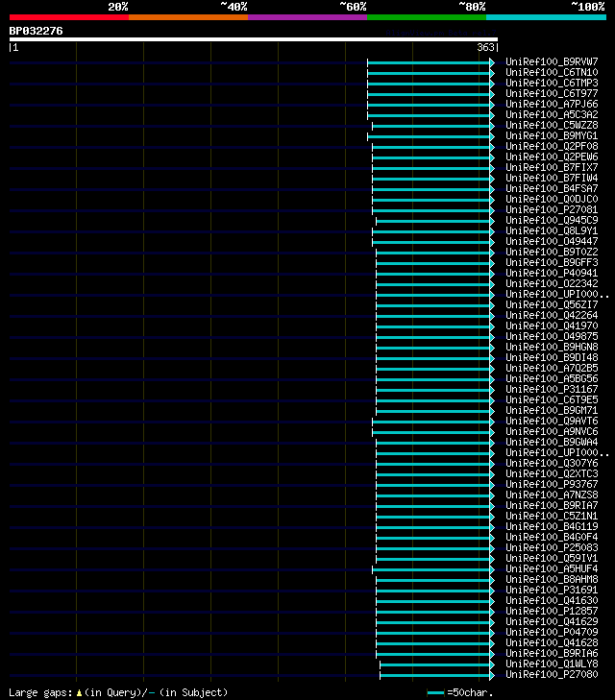The image size is (615, 700).
Task: Click the cyan ~100% identity legend segment
Action: (x=546, y=17)
